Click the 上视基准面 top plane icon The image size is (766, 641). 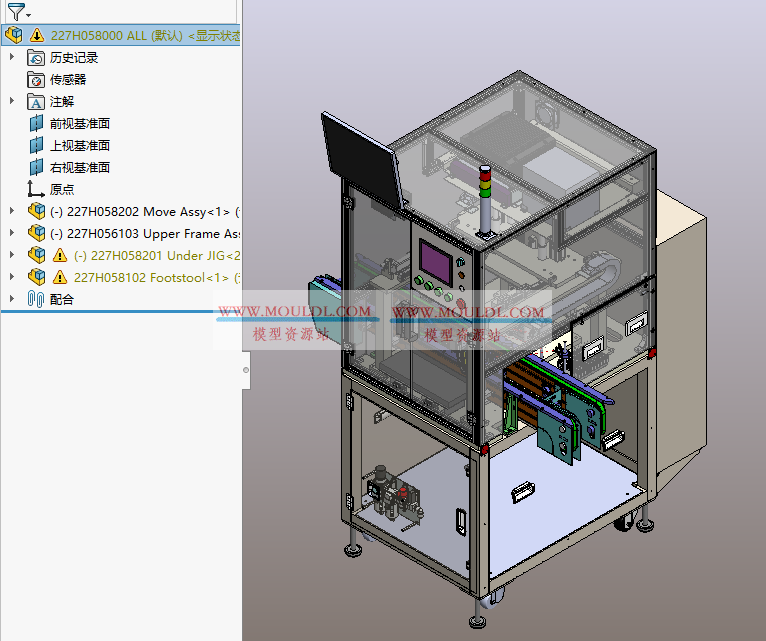36,146
